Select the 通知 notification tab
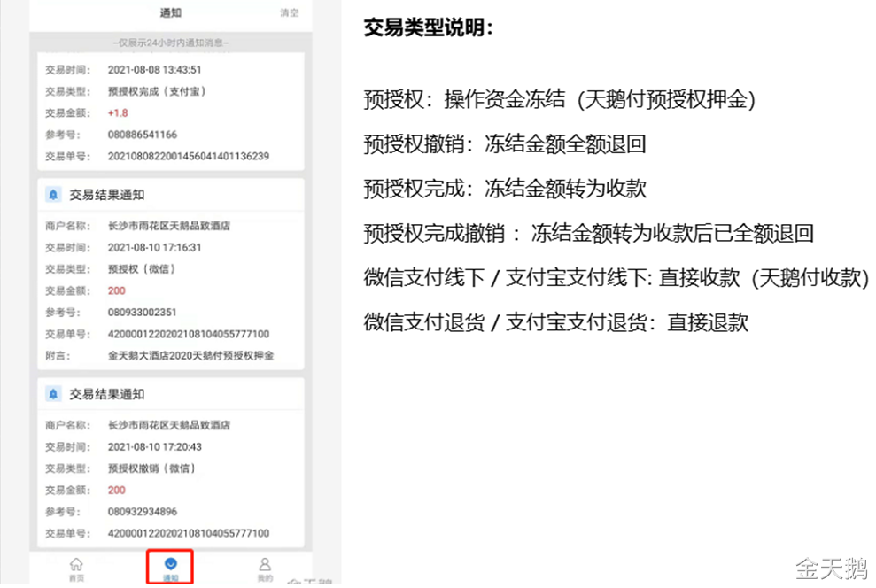876x588 pixels. pyautogui.click(x=170, y=569)
